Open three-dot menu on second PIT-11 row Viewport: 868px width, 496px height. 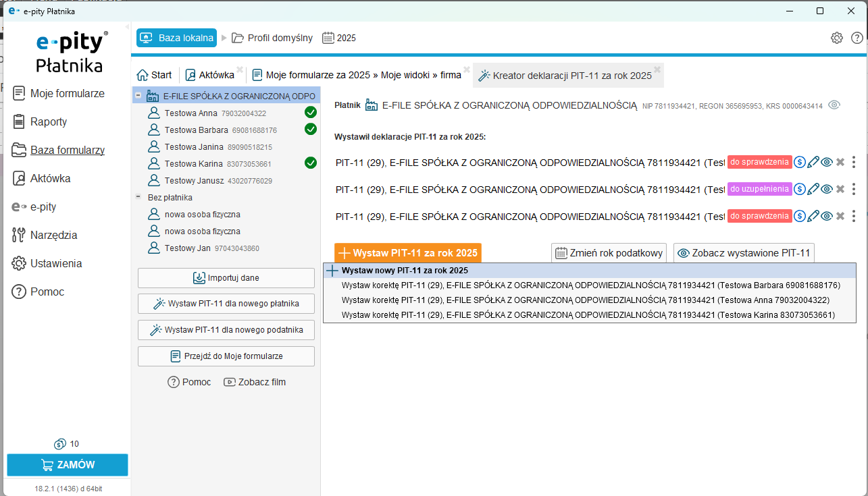point(854,189)
